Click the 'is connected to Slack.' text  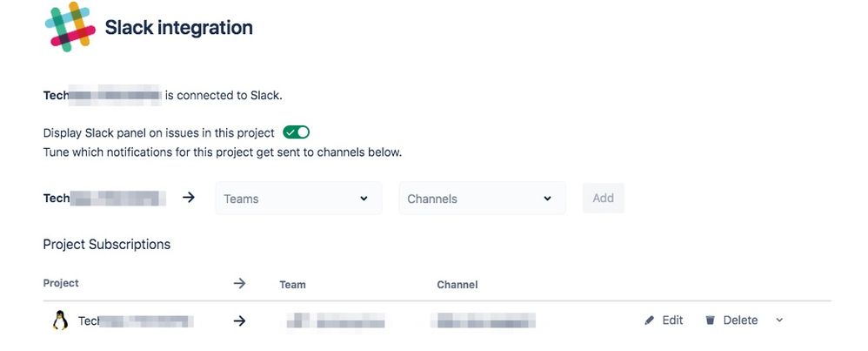[x=224, y=96]
